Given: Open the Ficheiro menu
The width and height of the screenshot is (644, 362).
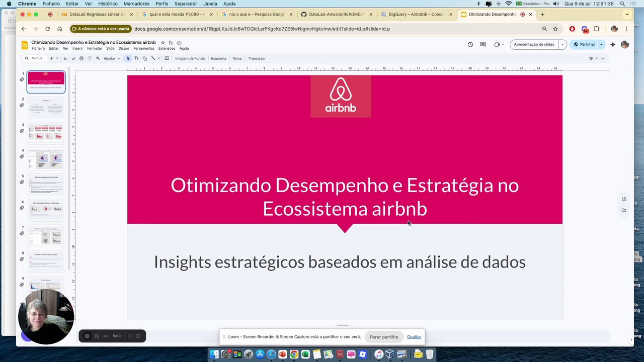Looking at the screenshot, I should pyautogui.click(x=38, y=48).
